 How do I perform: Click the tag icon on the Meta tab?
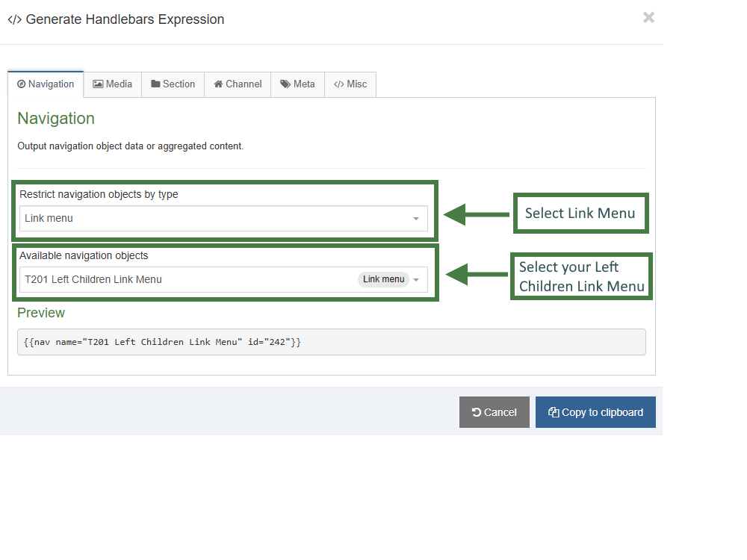pos(285,84)
